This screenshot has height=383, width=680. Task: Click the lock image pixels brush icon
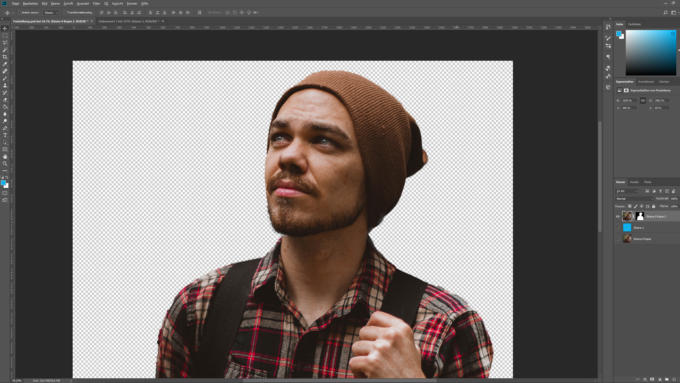point(635,206)
